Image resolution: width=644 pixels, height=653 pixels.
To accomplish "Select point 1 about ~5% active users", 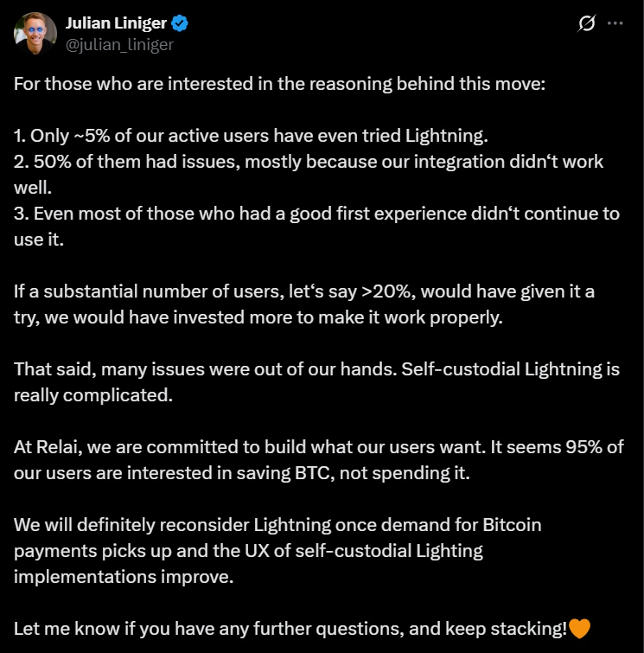I will [x=251, y=136].
